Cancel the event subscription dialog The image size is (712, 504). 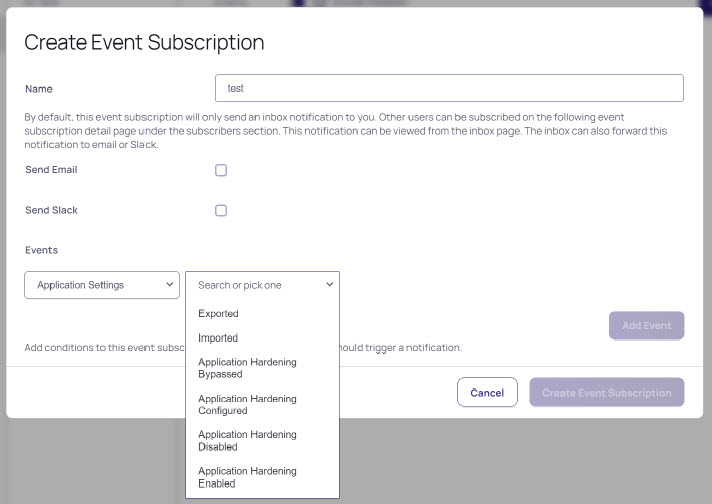[487, 393]
